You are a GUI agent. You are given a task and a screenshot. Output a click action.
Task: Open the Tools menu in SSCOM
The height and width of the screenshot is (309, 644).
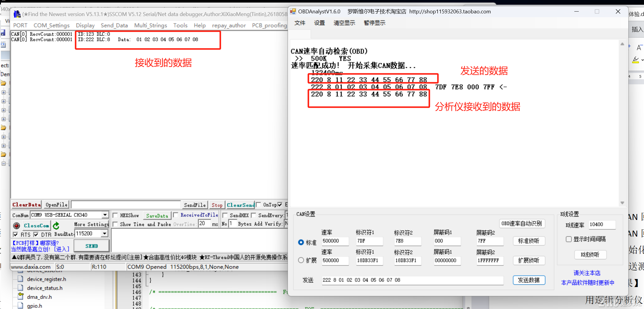(x=180, y=26)
